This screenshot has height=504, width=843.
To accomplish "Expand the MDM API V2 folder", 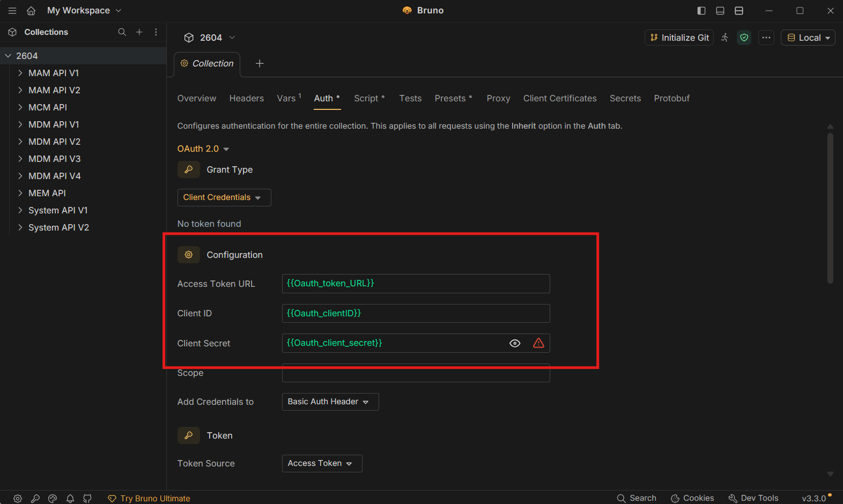I will tap(20, 142).
